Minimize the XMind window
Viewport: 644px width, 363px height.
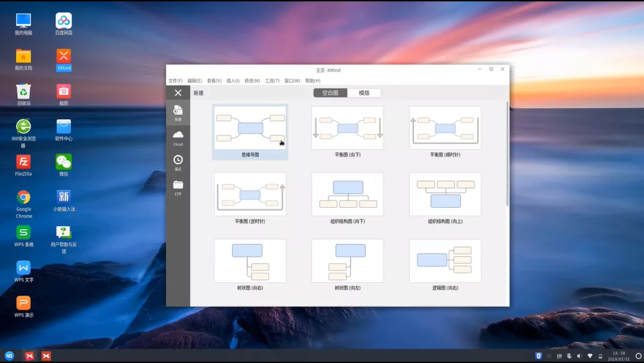tap(479, 69)
